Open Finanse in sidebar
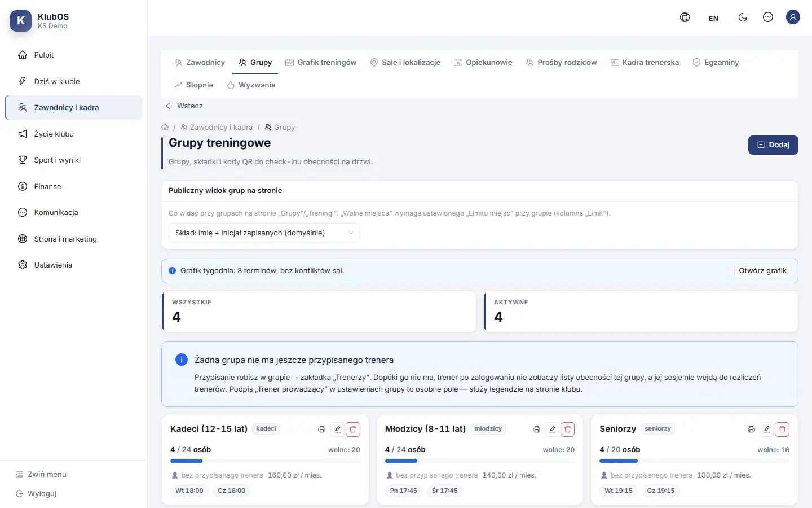The image size is (812, 508). click(x=73, y=186)
